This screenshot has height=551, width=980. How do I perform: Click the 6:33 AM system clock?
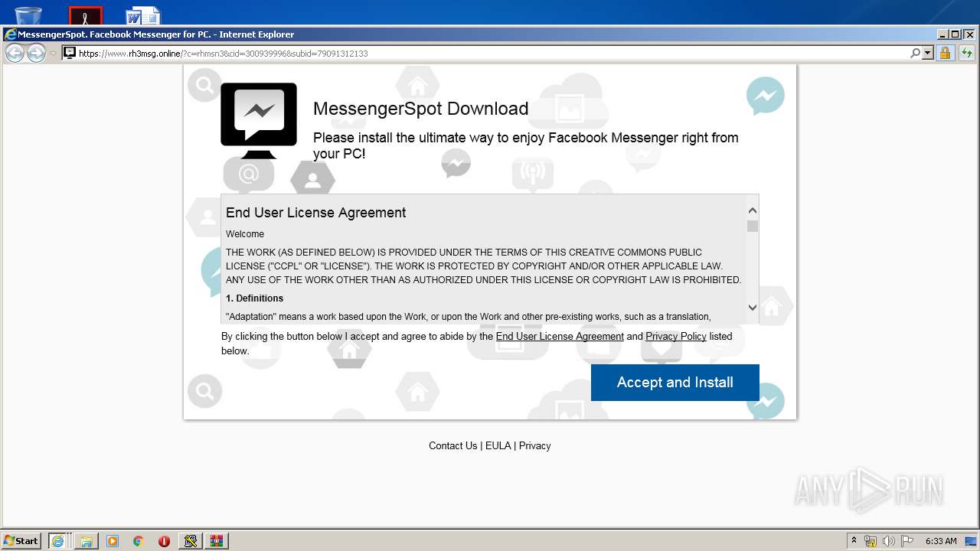pos(941,541)
